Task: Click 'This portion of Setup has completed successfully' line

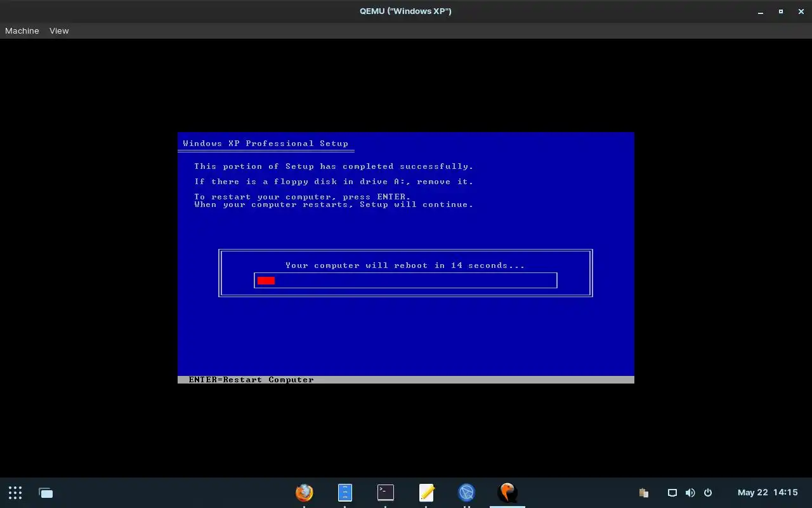Action: coord(334,166)
